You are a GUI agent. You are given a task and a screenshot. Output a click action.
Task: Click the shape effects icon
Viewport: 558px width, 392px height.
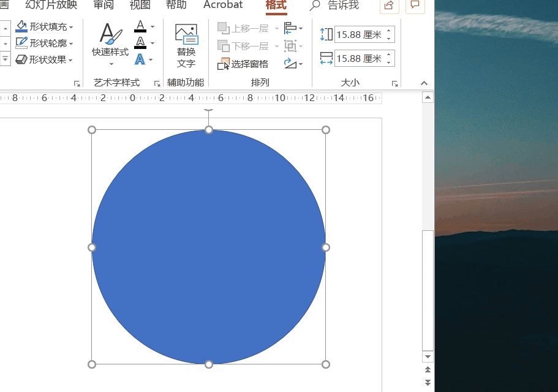tap(21, 59)
